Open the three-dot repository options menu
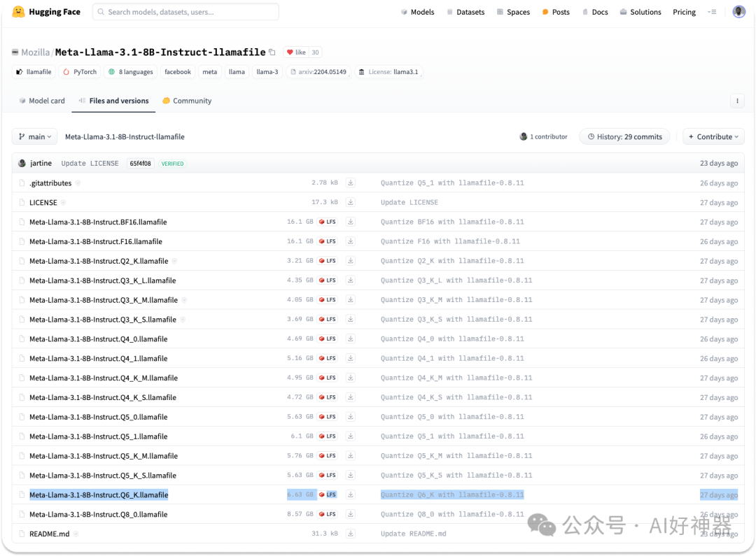The image size is (756, 556). 737,101
